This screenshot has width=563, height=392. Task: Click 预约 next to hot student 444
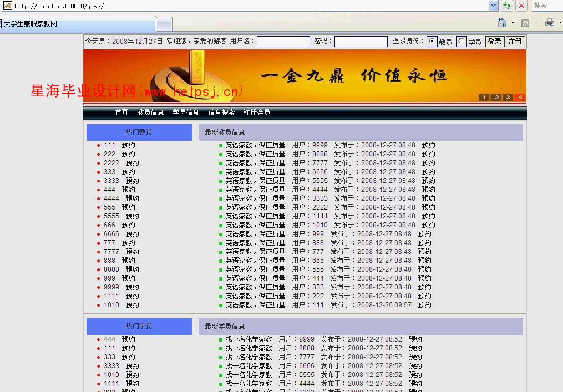click(x=128, y=339)
